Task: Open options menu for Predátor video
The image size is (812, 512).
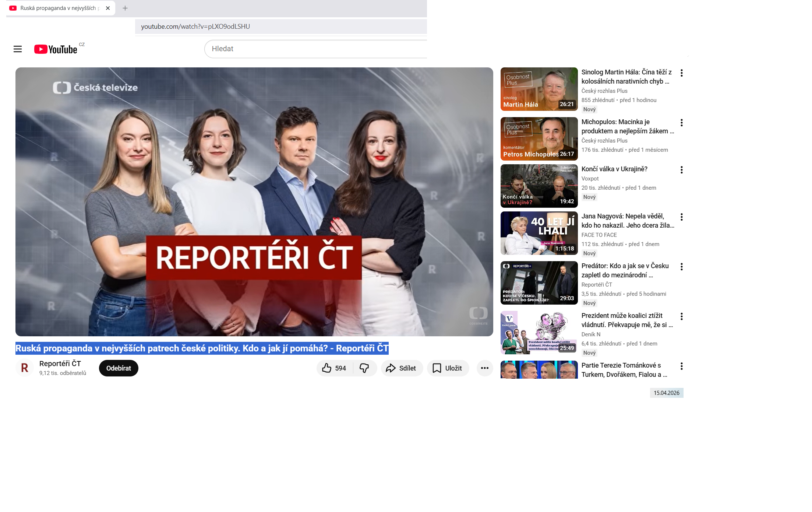Action: pyautogui.click(x=681, y=267)
